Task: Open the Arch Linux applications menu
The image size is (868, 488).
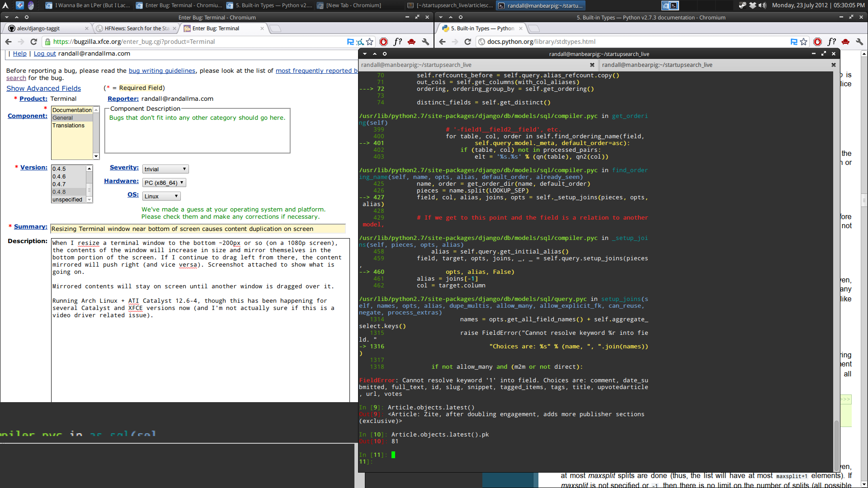Action: (x=5, y=5)
